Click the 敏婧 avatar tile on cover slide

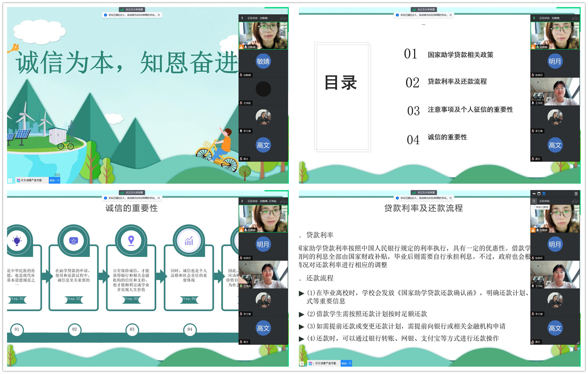(x=263, y=61)
